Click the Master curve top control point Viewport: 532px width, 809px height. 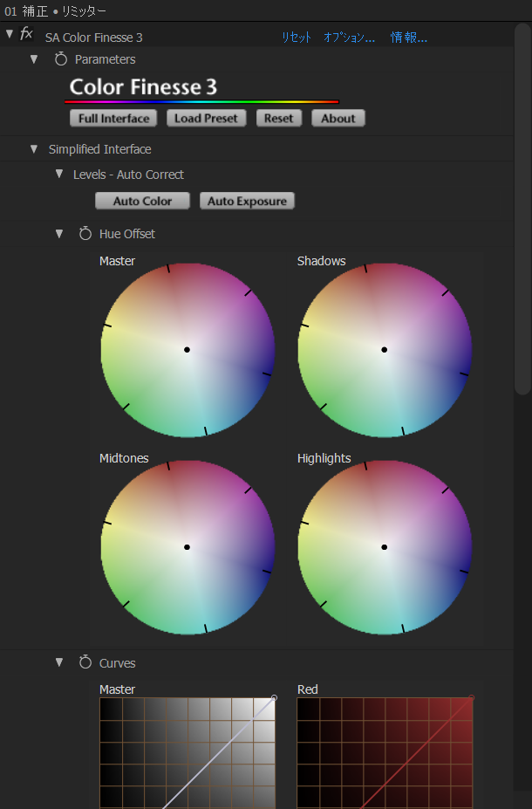274,697
